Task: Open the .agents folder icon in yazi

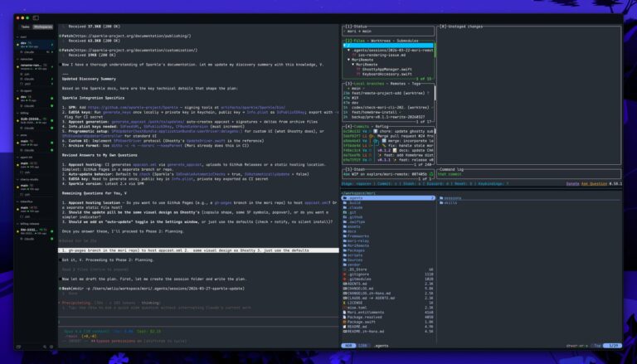Action: tap(344, 198)
